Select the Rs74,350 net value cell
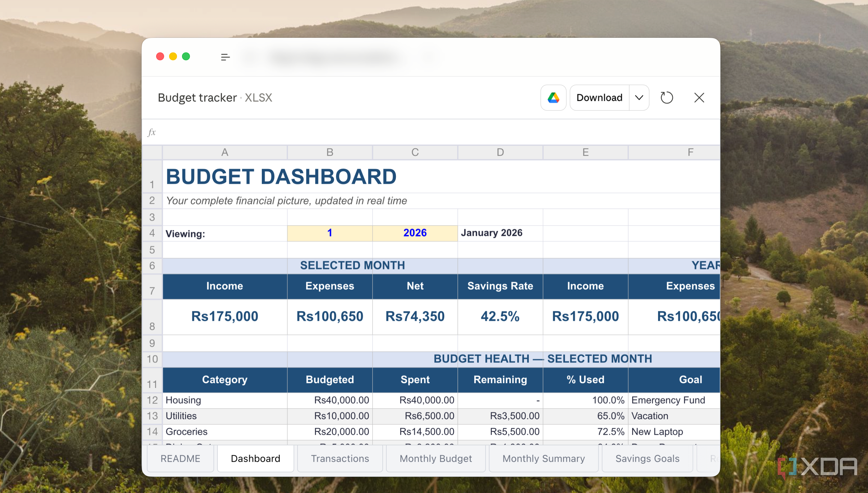The height and width of the screenshot is (493, 868). coord(415,317)
